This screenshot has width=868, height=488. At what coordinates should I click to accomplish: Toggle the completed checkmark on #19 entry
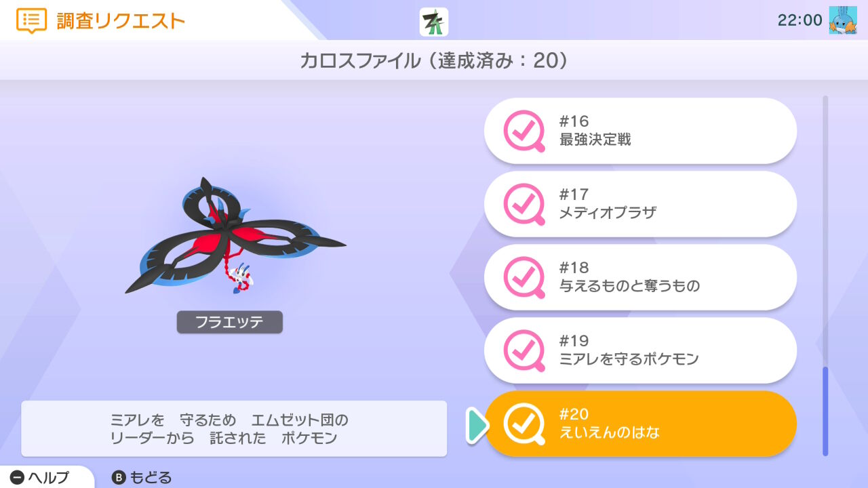[x=524, y=350]
